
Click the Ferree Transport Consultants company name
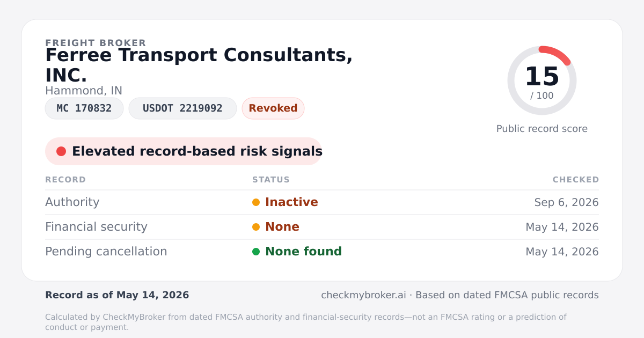(x=199, y=65)
